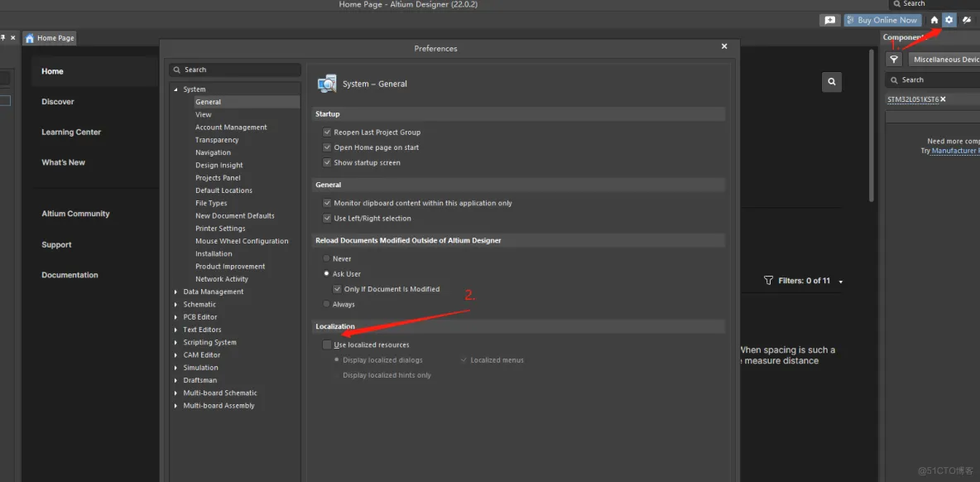
Task: Open the Altium Community link
Action: pyautogui.click(x=75, y=214)
